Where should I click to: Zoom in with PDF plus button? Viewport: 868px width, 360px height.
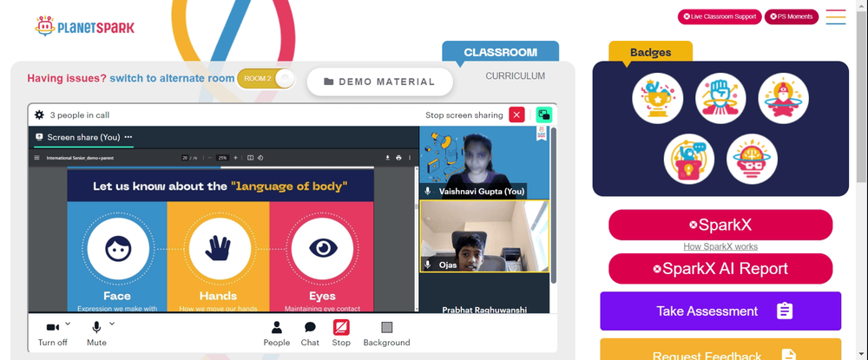(235, 158)
